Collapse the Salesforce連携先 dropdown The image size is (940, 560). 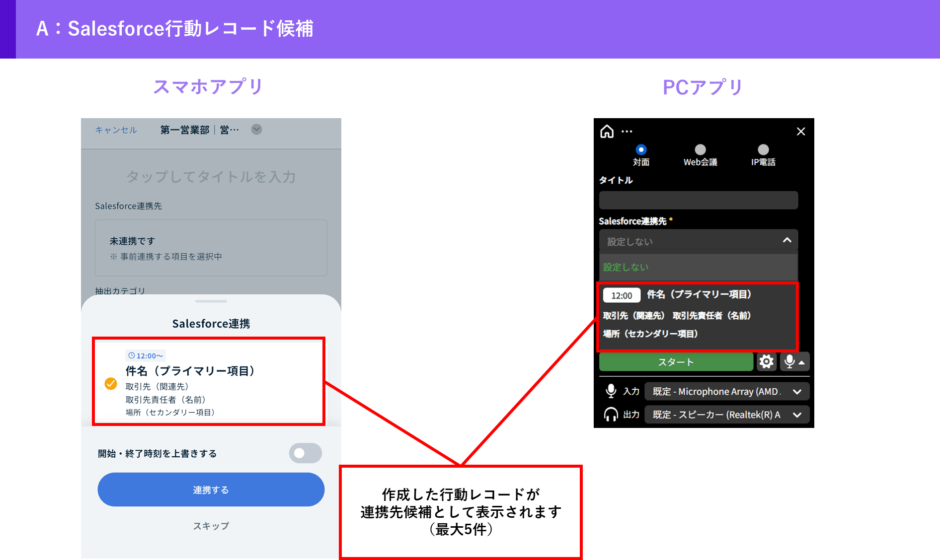(786, 241)
